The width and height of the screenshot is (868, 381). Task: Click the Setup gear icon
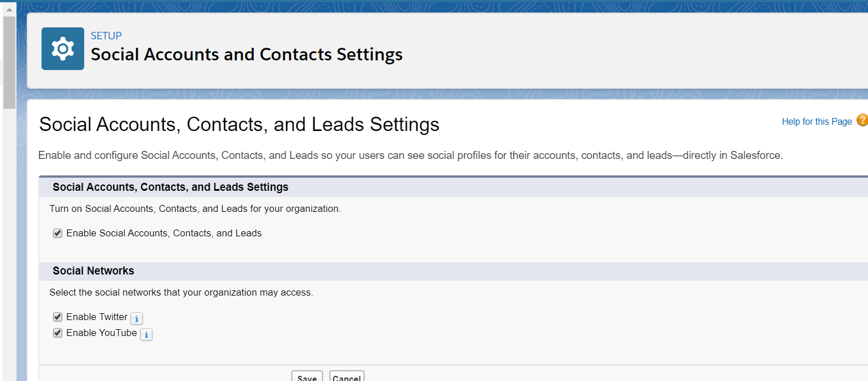point(63,49)
